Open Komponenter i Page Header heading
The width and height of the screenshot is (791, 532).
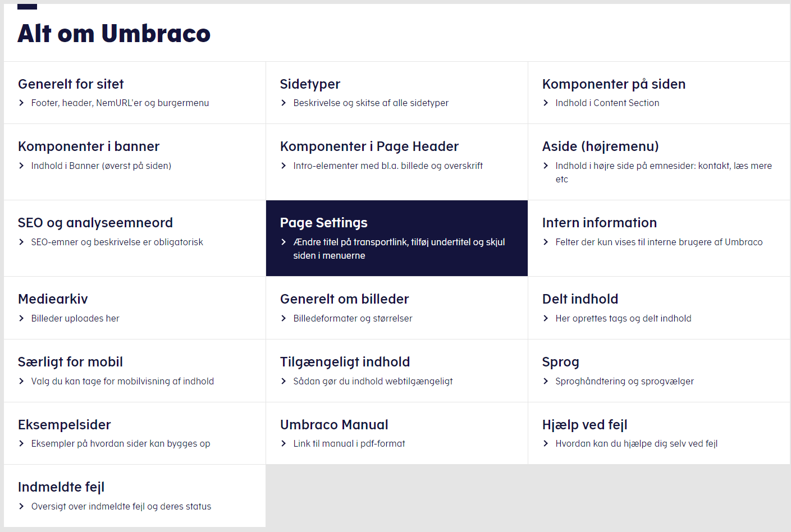point(369,146)
